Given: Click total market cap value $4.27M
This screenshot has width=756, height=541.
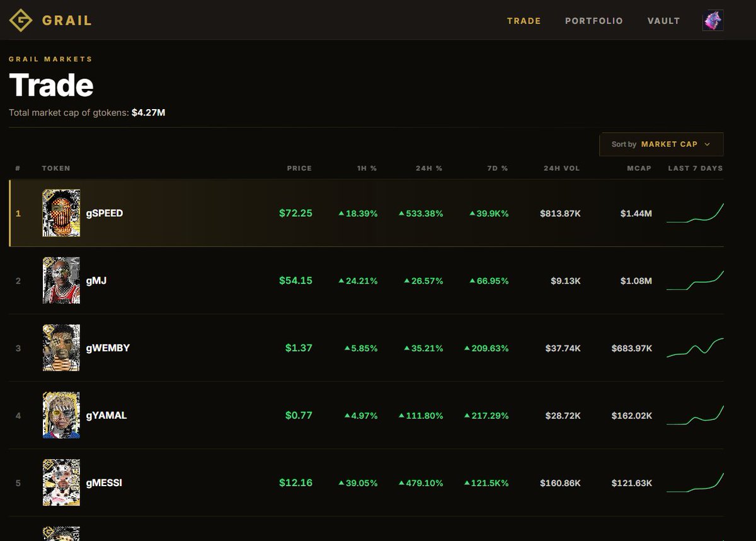Looking at the screenshot, I should (x=149, y=113).
